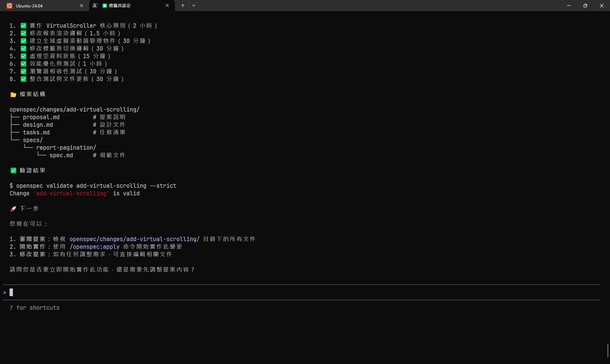Minimize the terminal window

(569, 6)
